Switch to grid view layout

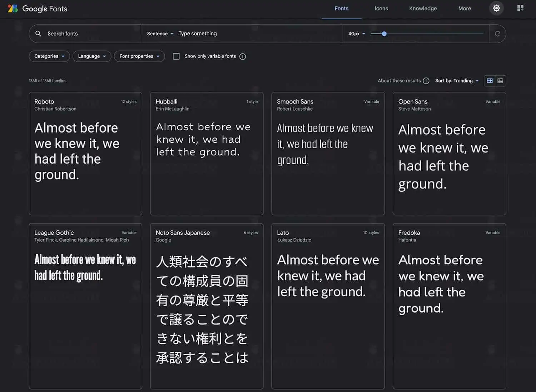click(490, 81)
